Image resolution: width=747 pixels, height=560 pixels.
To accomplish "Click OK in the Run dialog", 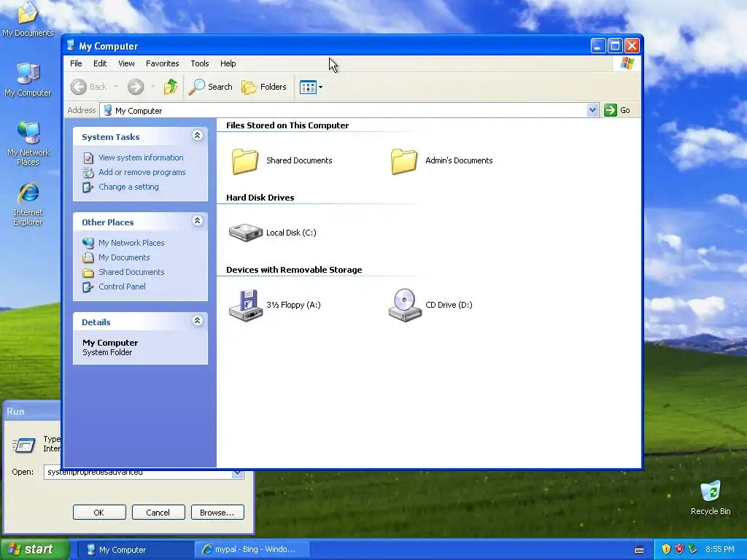I will [x=99, y=513].
